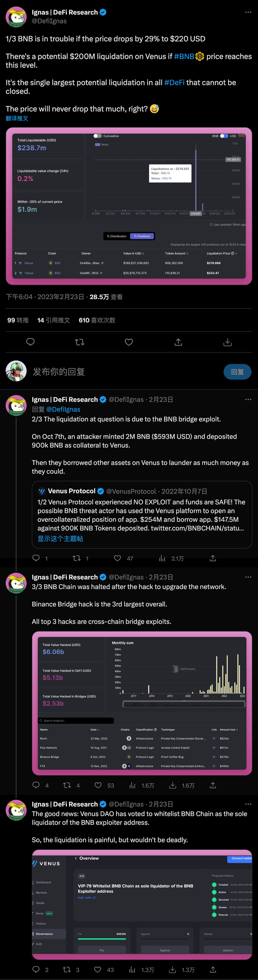Click the timeline range slider below the Monthly sum chart
The image size is (258, 980).
[x=184, y=704]
